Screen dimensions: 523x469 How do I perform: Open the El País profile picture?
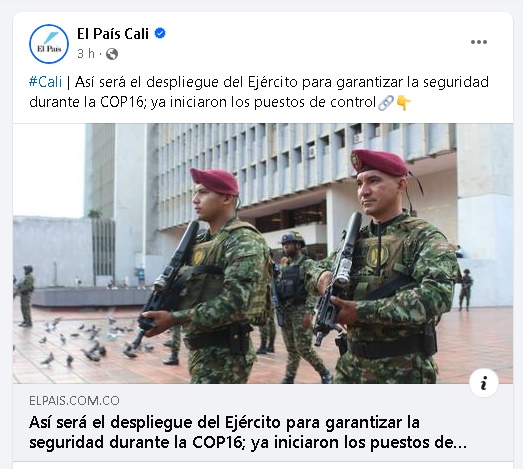49,44
